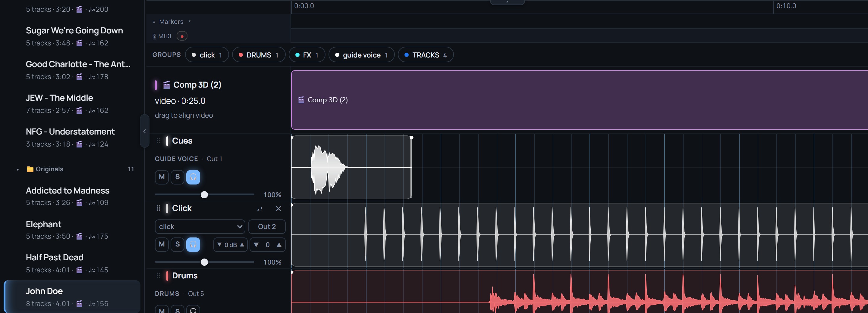Screen dimensions: 868x313
Task: Grab the Click track drag handle
Action: 158,208
